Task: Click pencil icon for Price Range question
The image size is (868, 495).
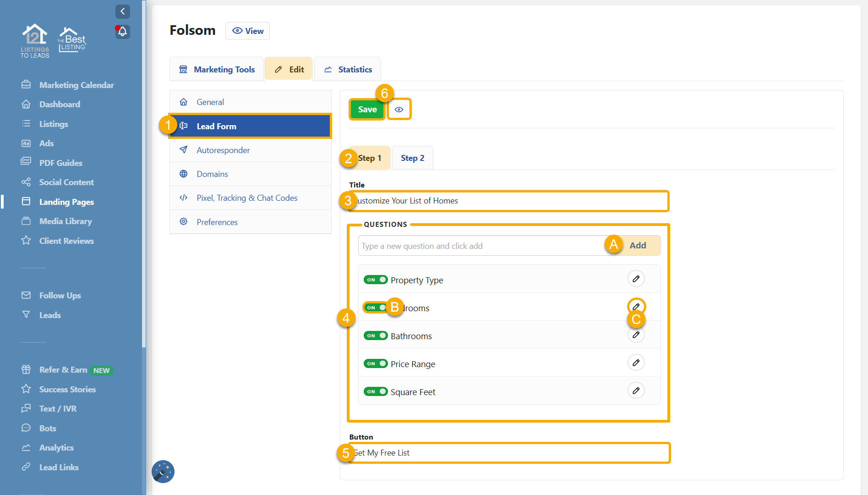Action: click(636, 363)
